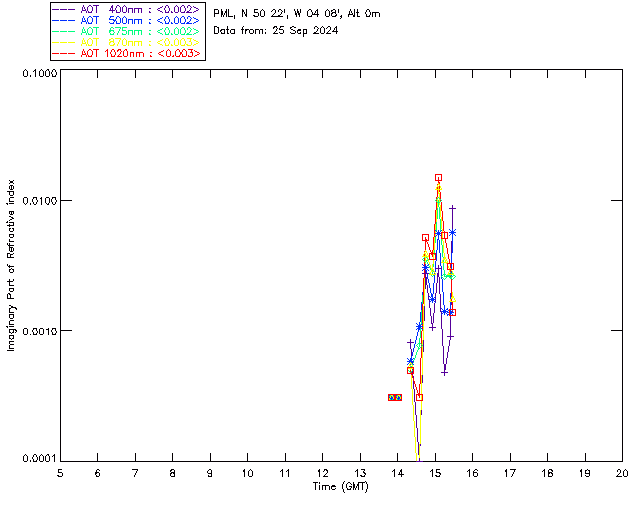This screenshot has height=512, width=640.
Task: Click the lowest purple plus marker near 15.2
Action: [x=444, y=372]
